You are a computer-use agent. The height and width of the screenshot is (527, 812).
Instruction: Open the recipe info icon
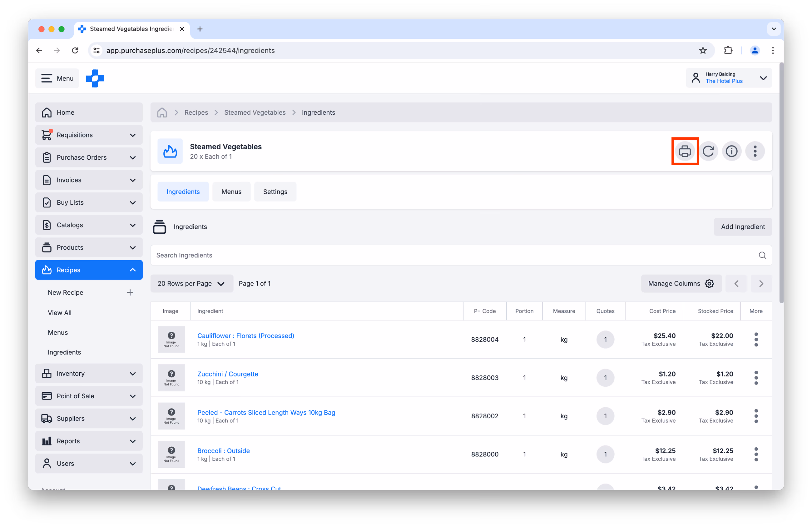tap(731, 151)
